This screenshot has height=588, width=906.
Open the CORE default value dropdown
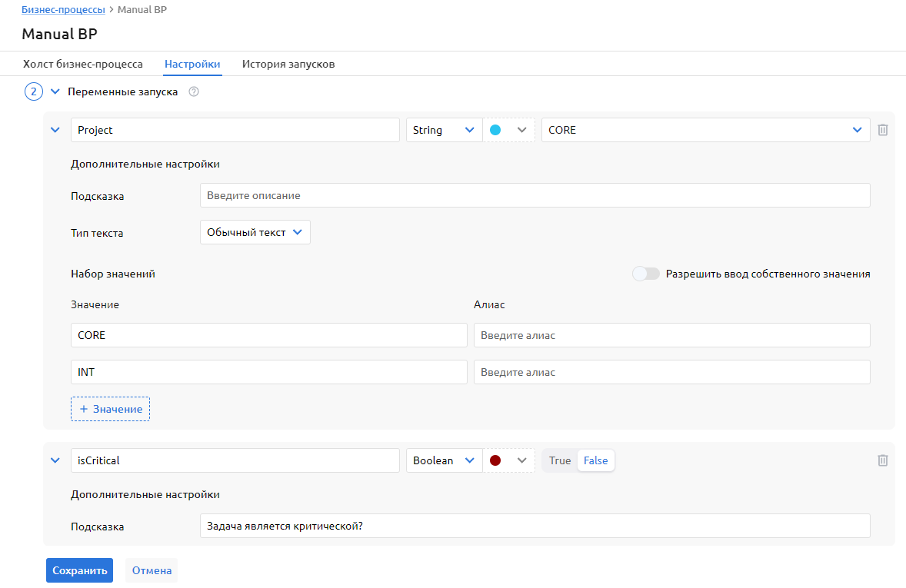(704, 130)
